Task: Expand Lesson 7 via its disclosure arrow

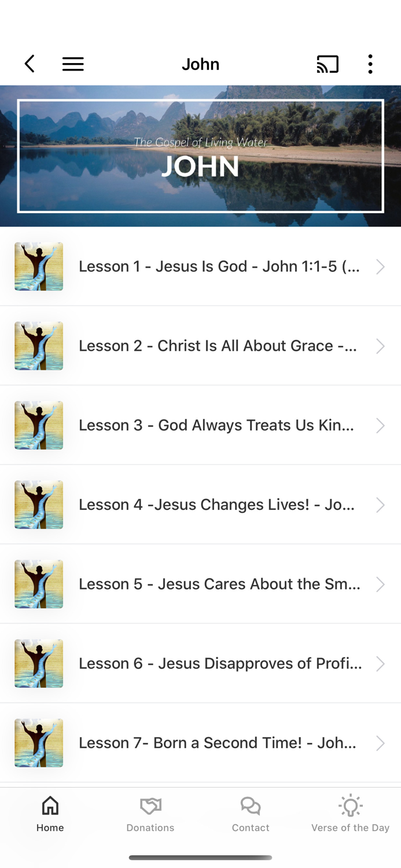Action: click(x=381, y=743)
